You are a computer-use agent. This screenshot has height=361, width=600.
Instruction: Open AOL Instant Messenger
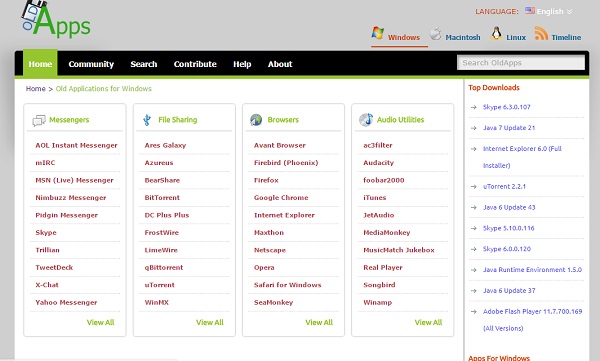click(x=76, y=145)
